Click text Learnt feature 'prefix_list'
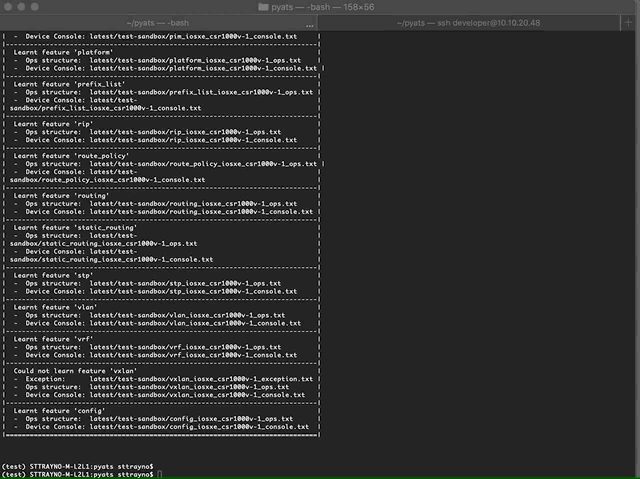 tap(69, 84)
